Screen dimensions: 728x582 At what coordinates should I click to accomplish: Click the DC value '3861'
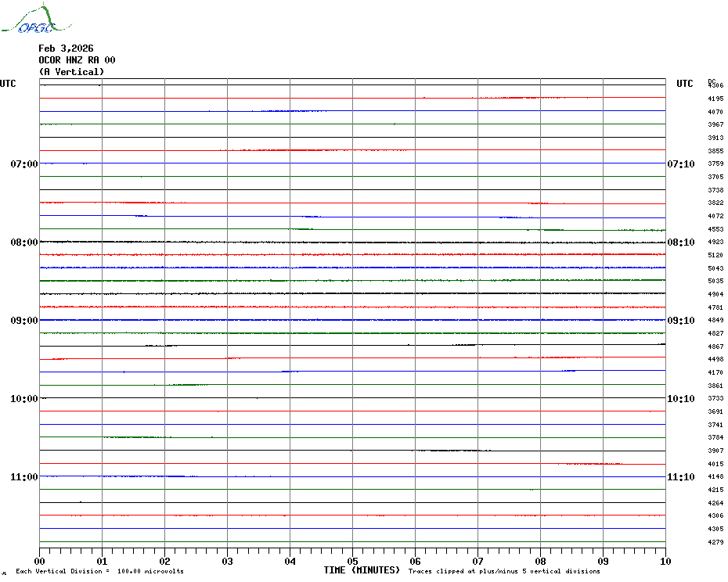point(715,386)
